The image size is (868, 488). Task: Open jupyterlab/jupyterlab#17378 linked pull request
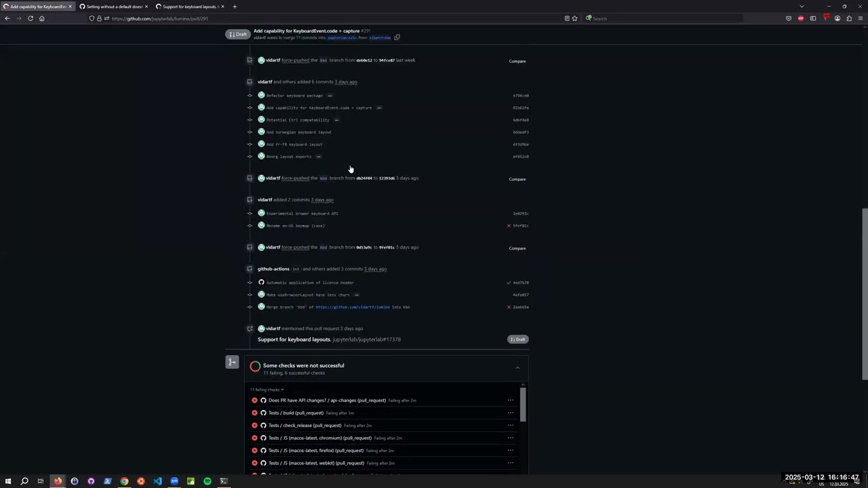[x=367, y=340]
